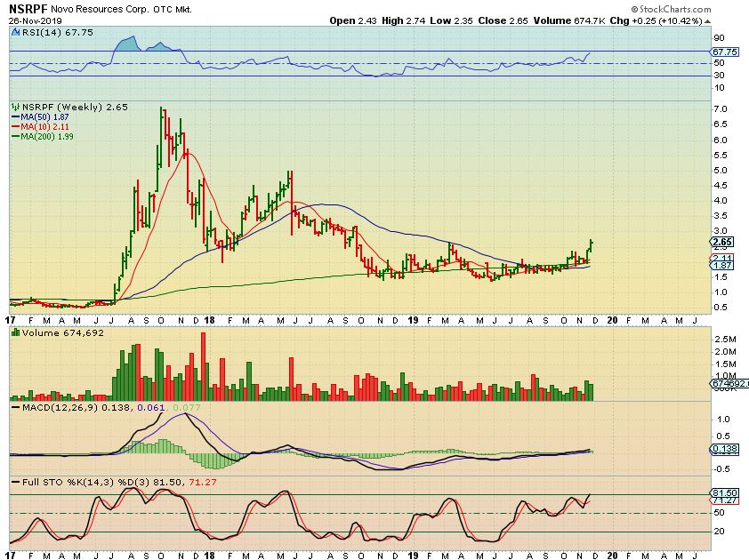Click the "NSRPF" ticker symbol in the title
Viewport: 749px width, 560px height.
[28, 9]
